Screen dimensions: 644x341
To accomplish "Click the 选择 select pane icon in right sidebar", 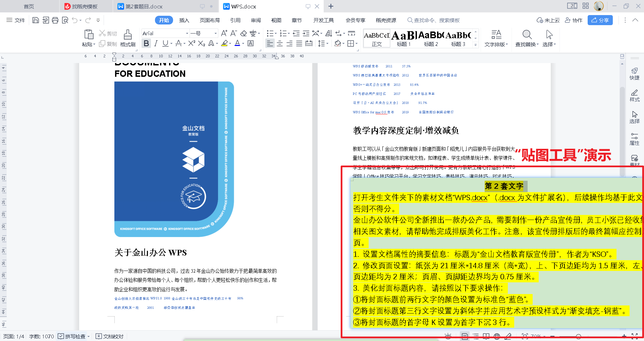I will click(634, 117).
